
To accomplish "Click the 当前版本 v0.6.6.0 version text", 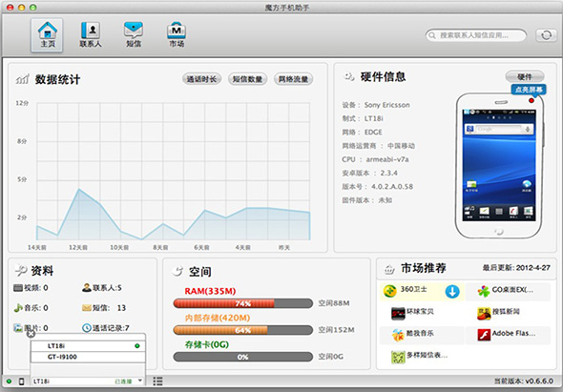I will (x=524, y=381).
